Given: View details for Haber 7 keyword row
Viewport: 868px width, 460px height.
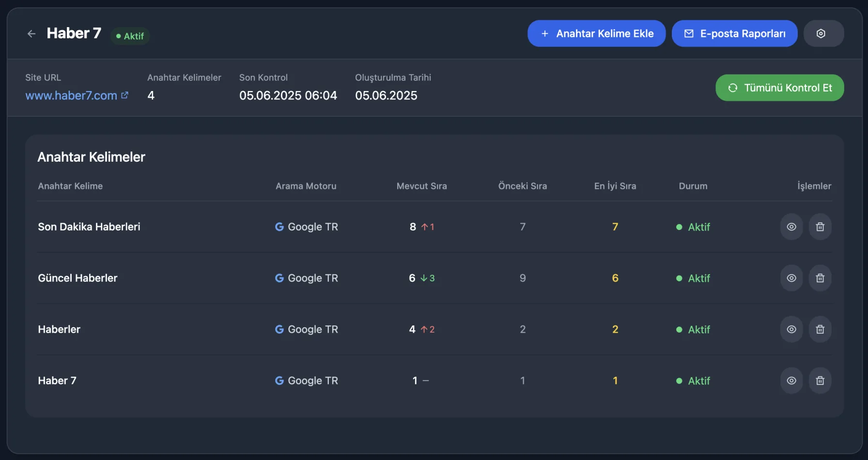Looking at the screenshot, I should (791, 381).
